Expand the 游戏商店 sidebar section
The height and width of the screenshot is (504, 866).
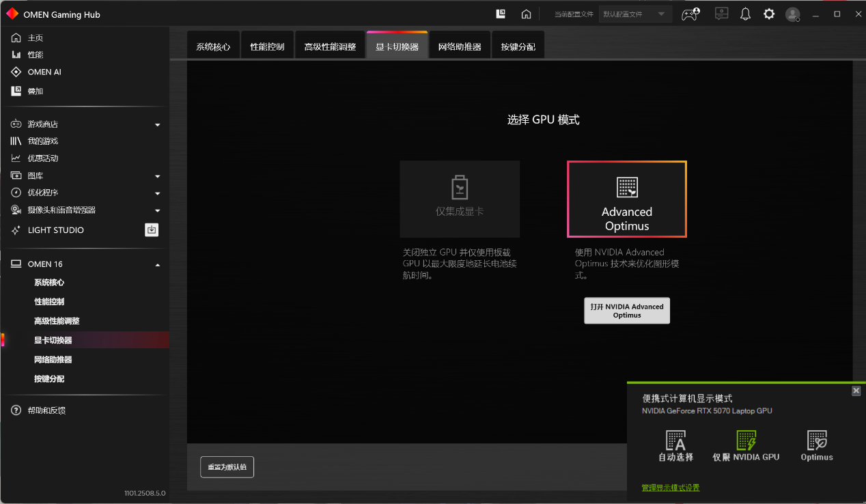[x=157, y=124]
